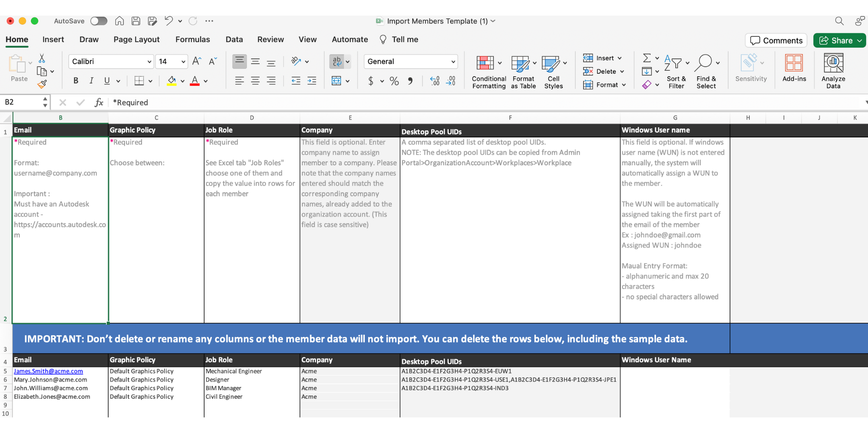The image size is (868, 433).
Task: Click the Name Box showing B2
Action: point(25,102)
